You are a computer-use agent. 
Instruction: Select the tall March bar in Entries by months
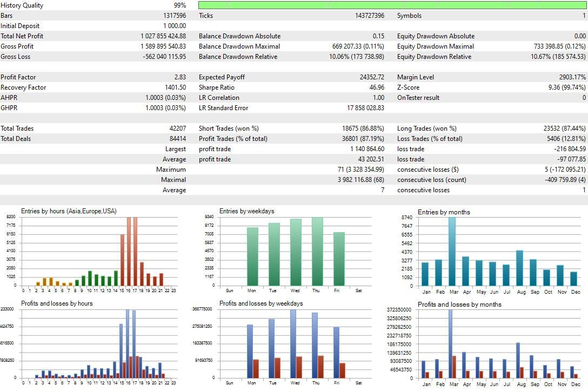452,252
